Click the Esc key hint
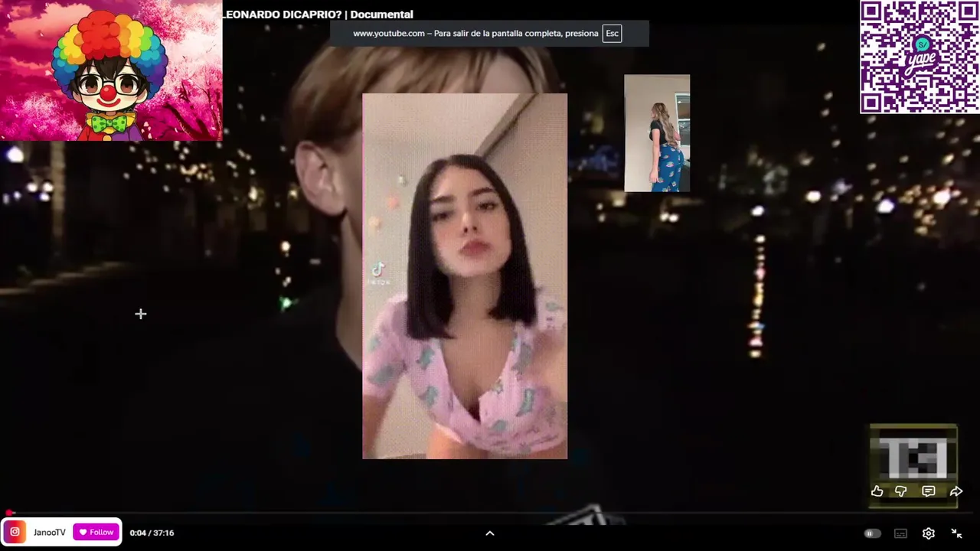 (612, 34)
